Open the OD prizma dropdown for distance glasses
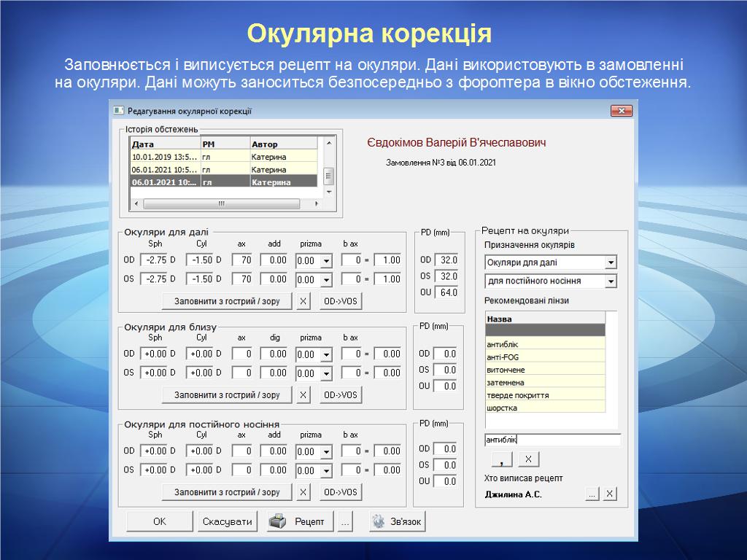The height and width of the screenshot is (560, 747). point(326,261)
